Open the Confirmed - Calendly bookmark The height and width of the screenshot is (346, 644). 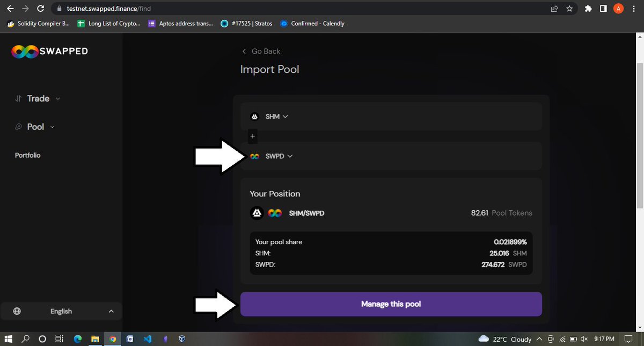coord(313,24)
